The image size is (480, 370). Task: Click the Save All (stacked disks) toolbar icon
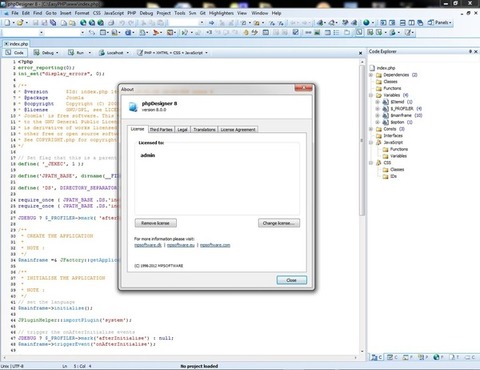point(53,23)
